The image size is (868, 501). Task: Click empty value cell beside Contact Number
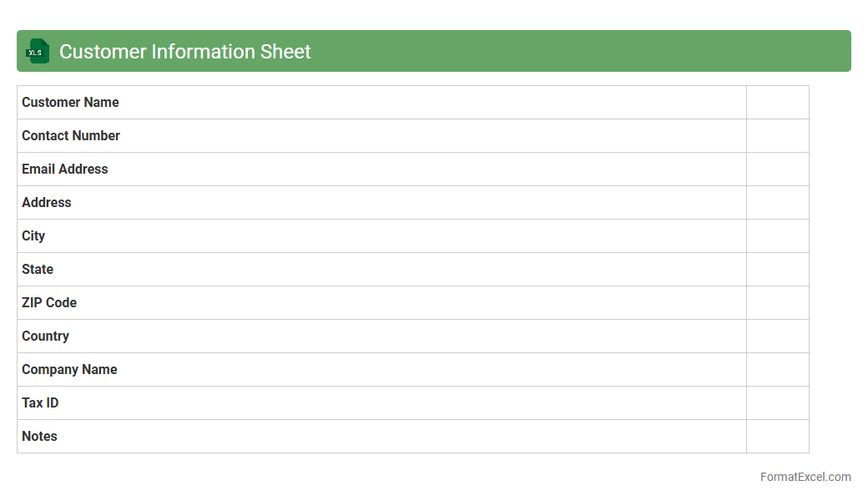[777, 135]
